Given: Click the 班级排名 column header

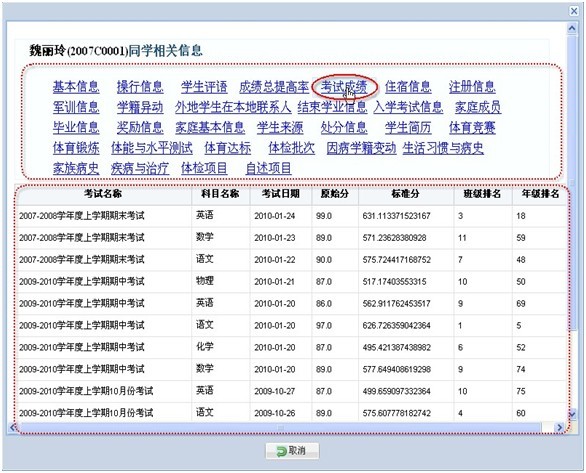Looking at the screenshot, I should click(482, 194).
